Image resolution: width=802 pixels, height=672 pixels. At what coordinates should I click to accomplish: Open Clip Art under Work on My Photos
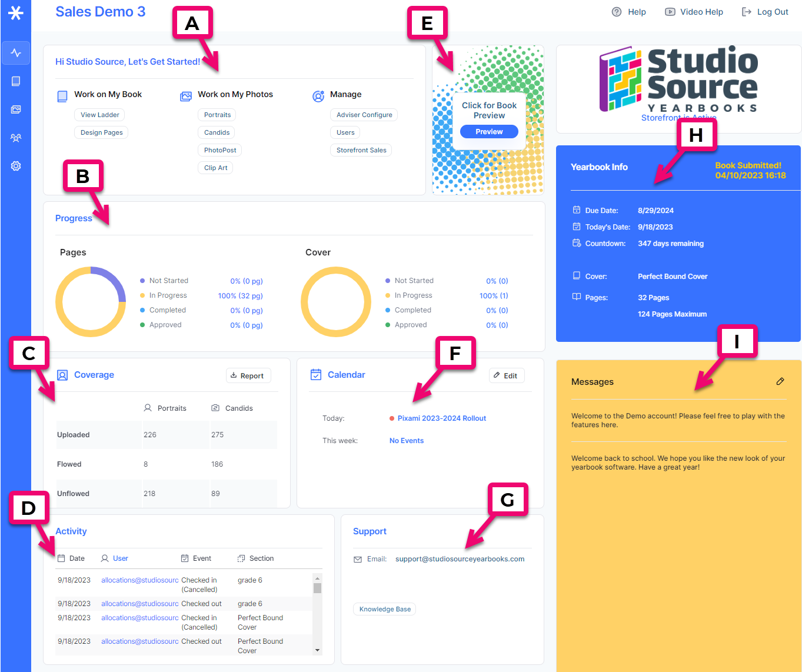pyautogui.click(x=215, y=168)
